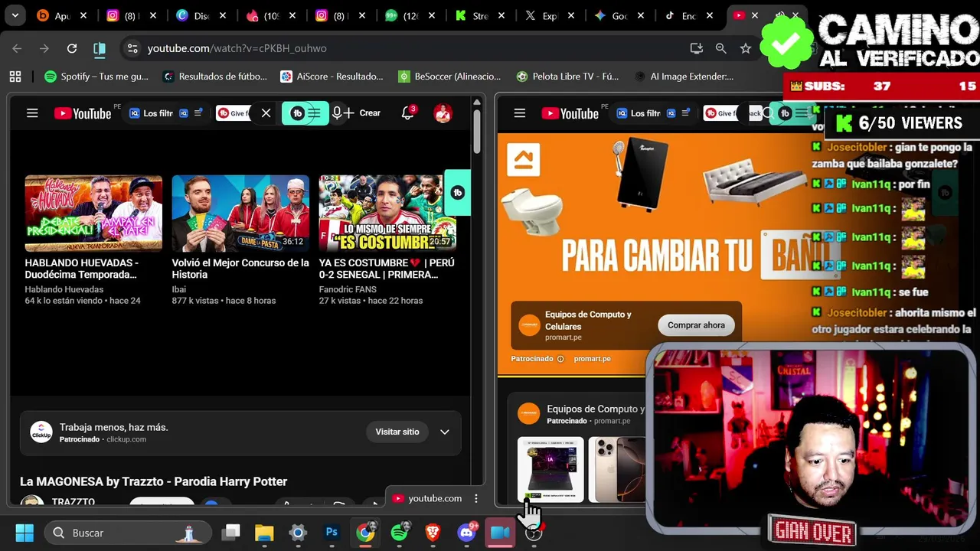The width and height of the screenshot is (980, 551).
Task: Open the notifications bell in left window
Action: [408, 113]
